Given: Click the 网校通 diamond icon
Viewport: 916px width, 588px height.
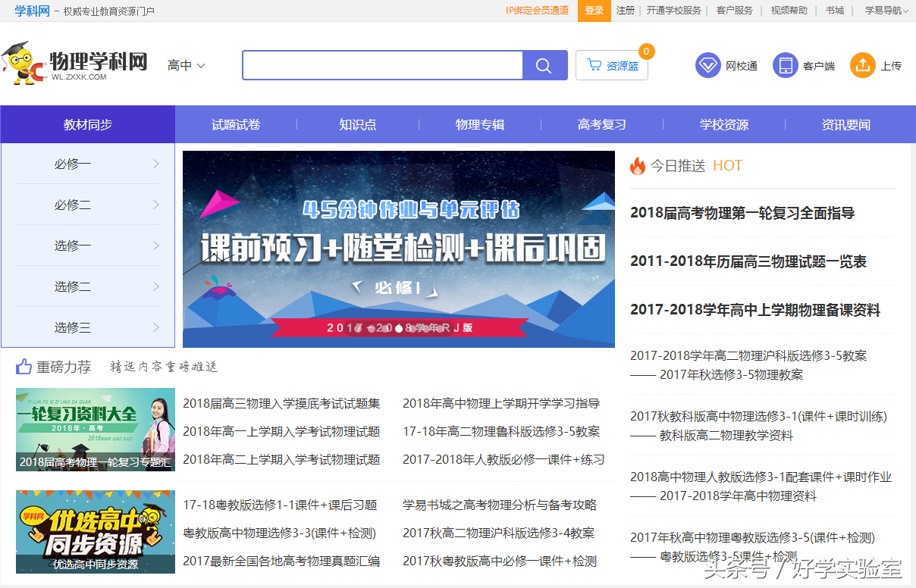Looking at the screenshot, I should [x=707, y=66].
